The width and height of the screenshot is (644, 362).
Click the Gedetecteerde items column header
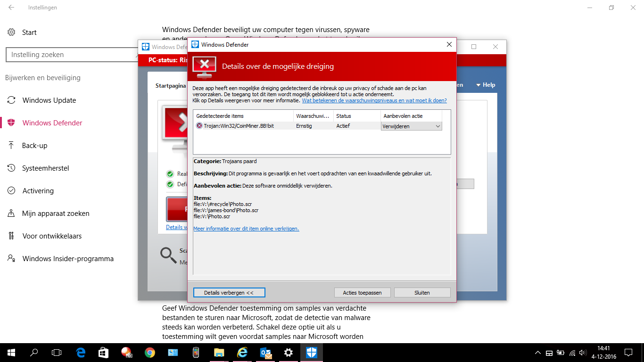(x=243, y=116)
